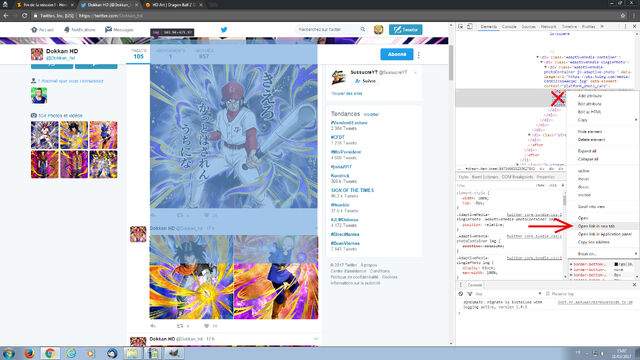The width and height of the screenshot is (640, 360).
Task: Open the user avatar menu in Twitter header
Action: (378, 29)
